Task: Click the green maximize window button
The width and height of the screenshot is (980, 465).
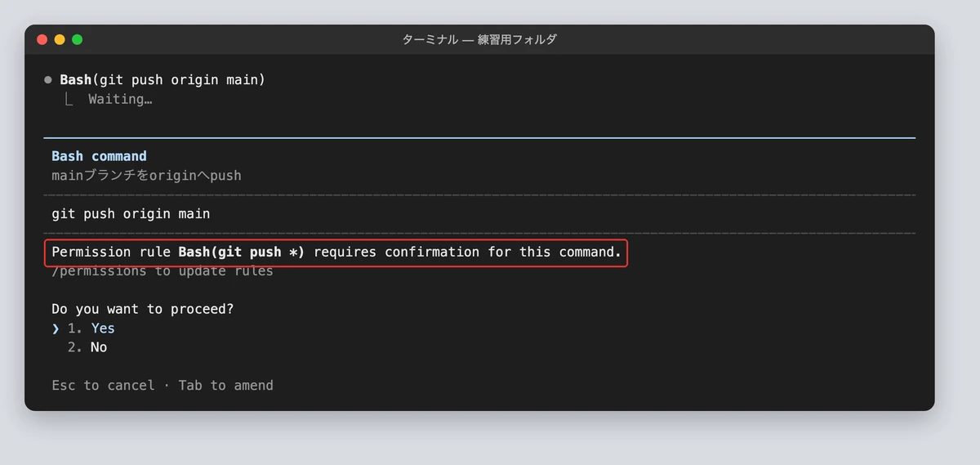Action: coord(78,39)
